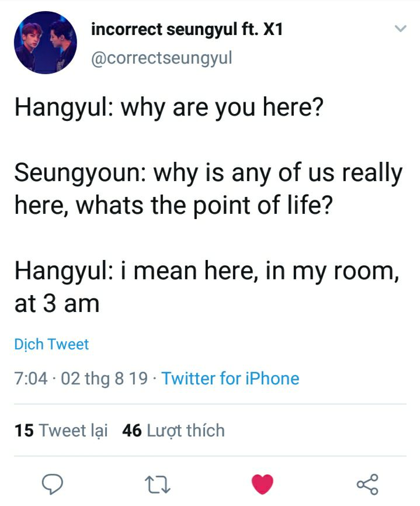This screenshot has height=506, width=420.
Task: View the '46 Lượt thích' likes list
Action: (173, 431)
